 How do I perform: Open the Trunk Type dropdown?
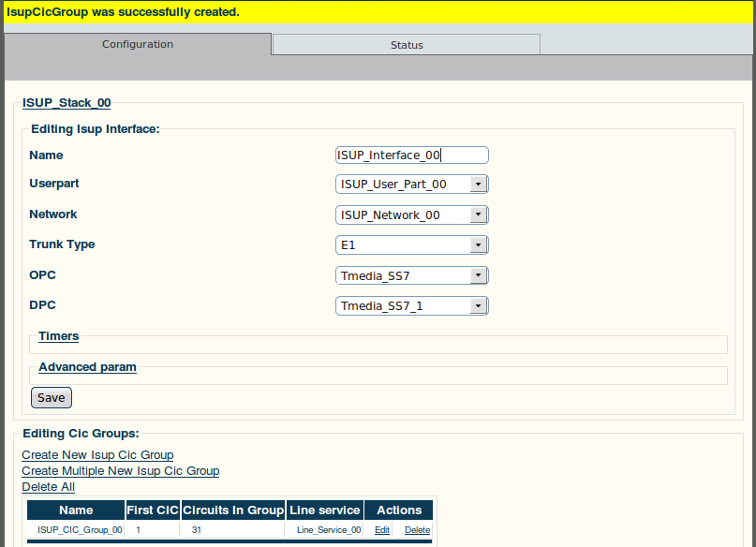click(412, 244)
